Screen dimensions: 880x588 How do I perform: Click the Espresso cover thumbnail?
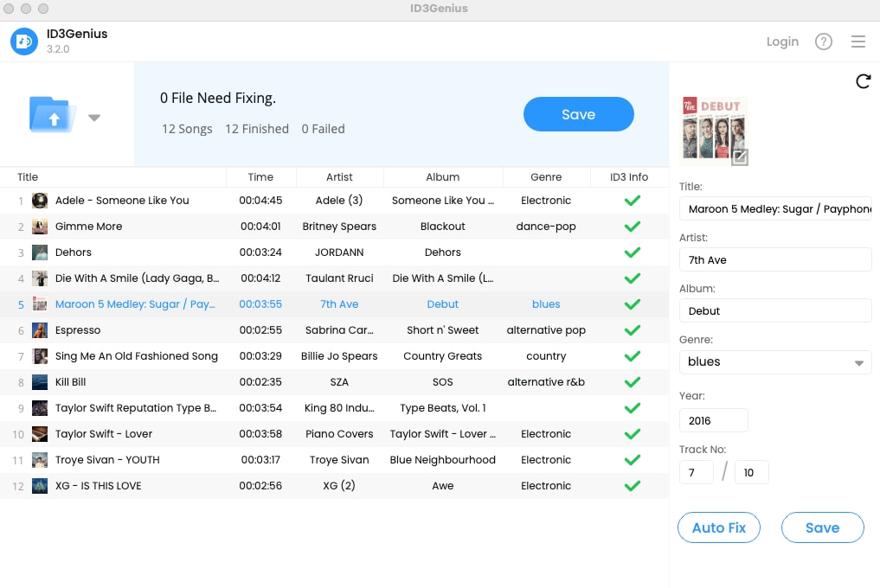click(40, 330)
